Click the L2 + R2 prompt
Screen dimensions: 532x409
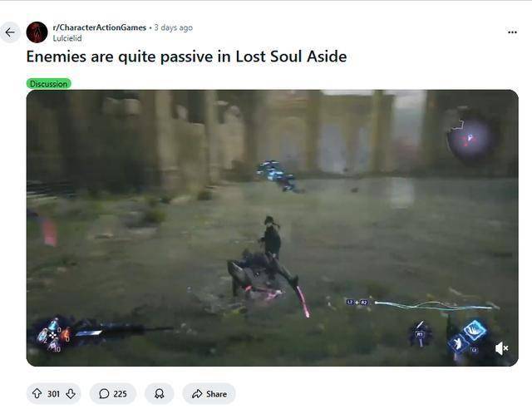(x=357, y=302)
